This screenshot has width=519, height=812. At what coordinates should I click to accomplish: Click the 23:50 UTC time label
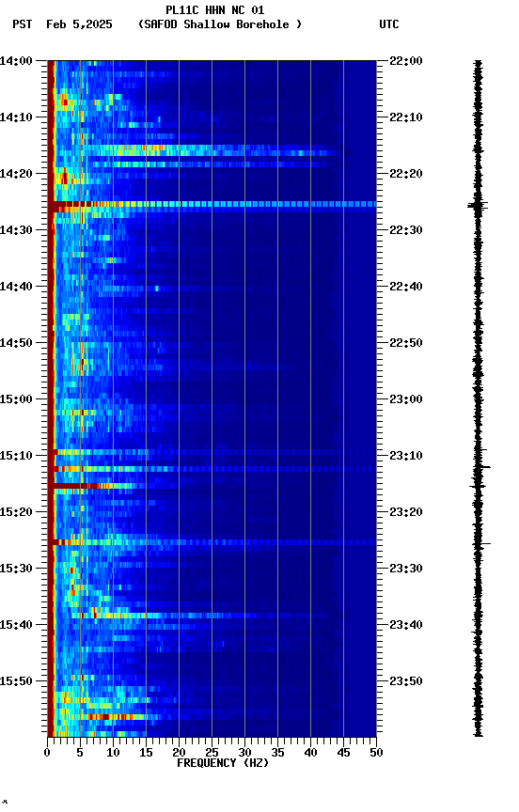point(406,681)
